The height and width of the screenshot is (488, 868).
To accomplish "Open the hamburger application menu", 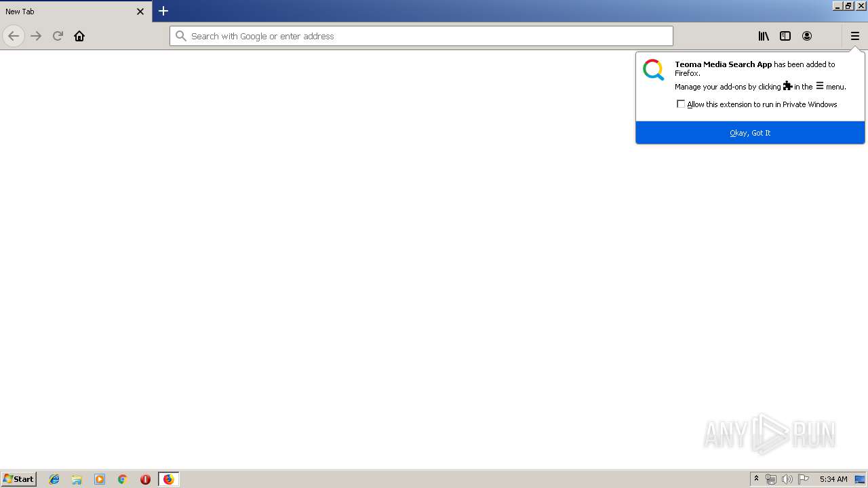I will point(855,36).
